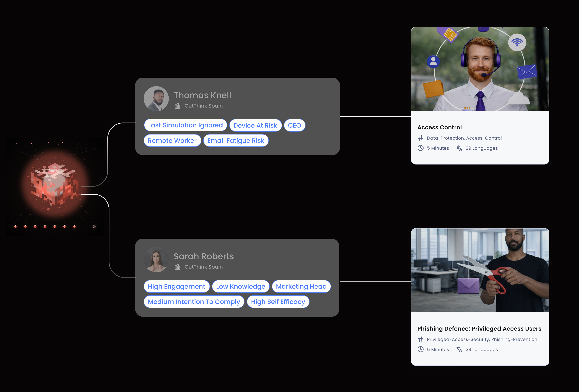579x392 pixels.
Task: Click Sarah Roberts' profile avatar
Action: [156, 260]
